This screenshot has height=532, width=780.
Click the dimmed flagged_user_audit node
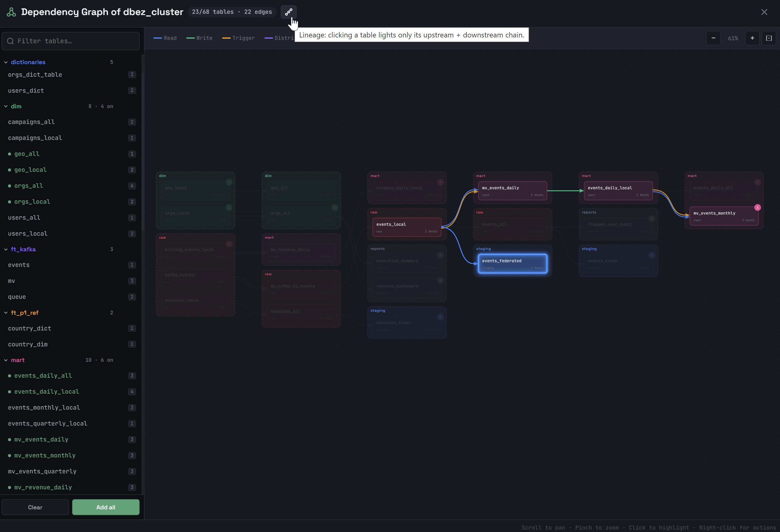pyautogui.click(x=618, y=227)
